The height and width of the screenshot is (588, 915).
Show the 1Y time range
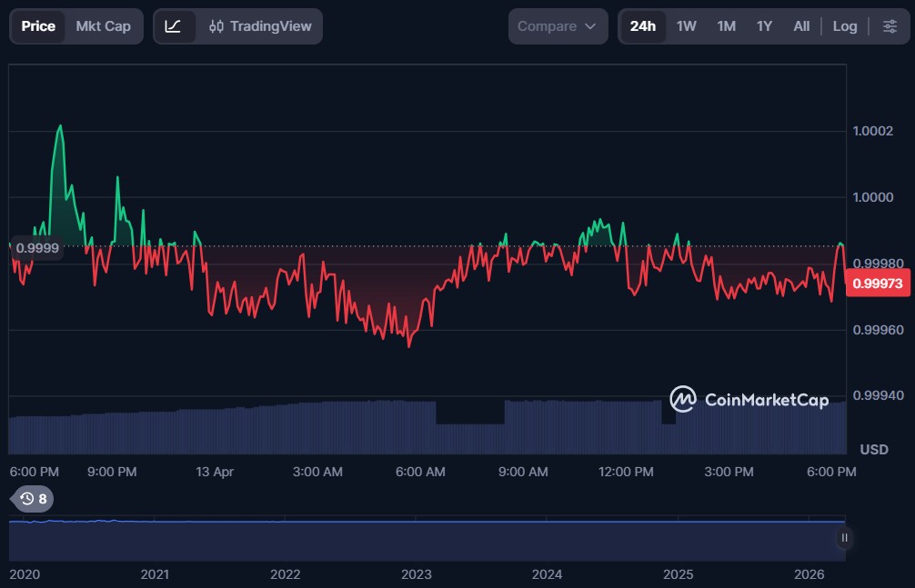pyautogui.click(x=764, y=26)
